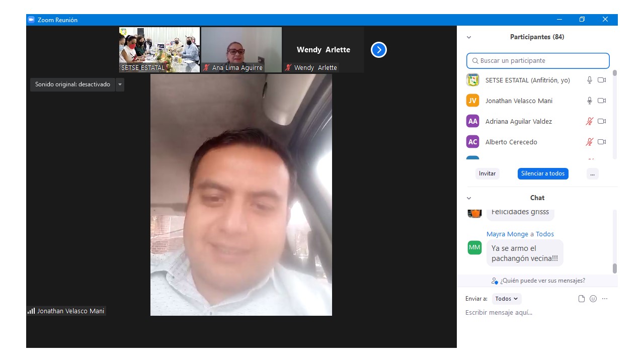Click the Participantes (84) heading
Screen dimensions: 644x362
[537, 37]
